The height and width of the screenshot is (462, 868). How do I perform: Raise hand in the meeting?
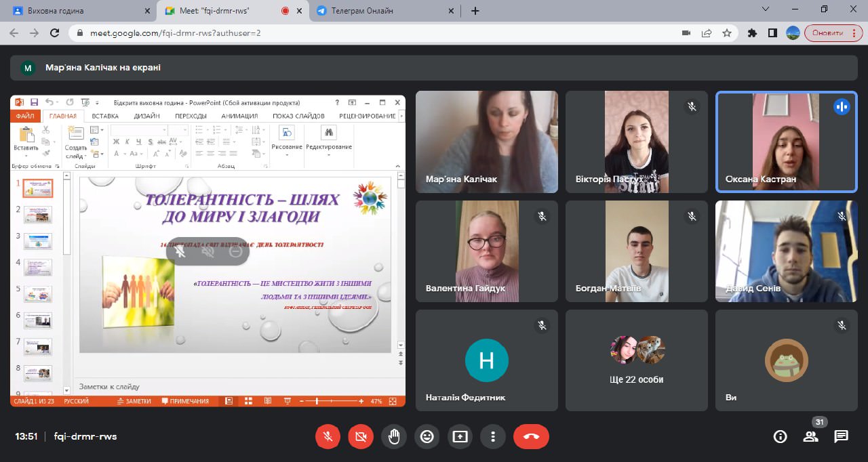tap(394, 436)
